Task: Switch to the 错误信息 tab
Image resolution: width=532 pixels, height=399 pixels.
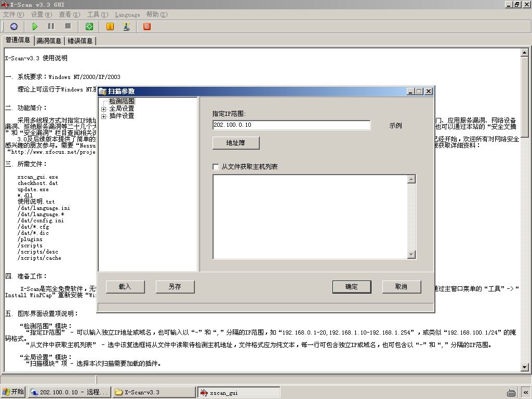Action: pyautogui.click(x=80, y=41)
